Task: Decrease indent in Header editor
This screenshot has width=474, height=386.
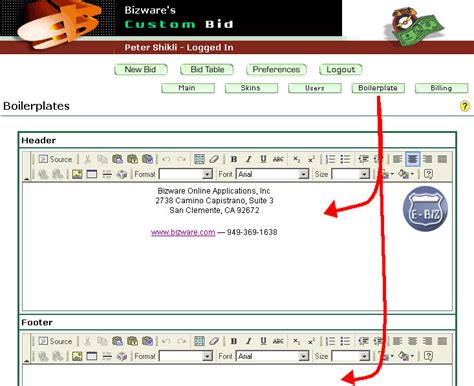Action: tap(363, 159)
